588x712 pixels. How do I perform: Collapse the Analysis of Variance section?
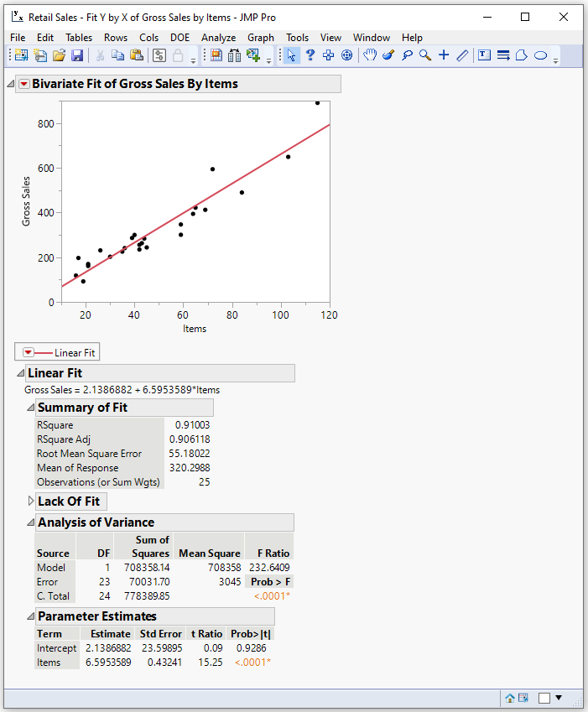(30, 522)
